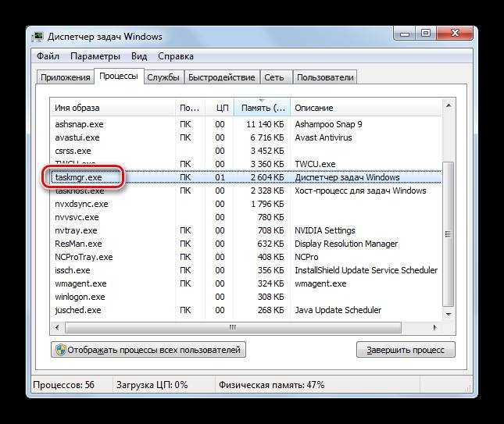504x424 pixels.
Task: Click the Task Manager title bar icon
Action: 38,37
